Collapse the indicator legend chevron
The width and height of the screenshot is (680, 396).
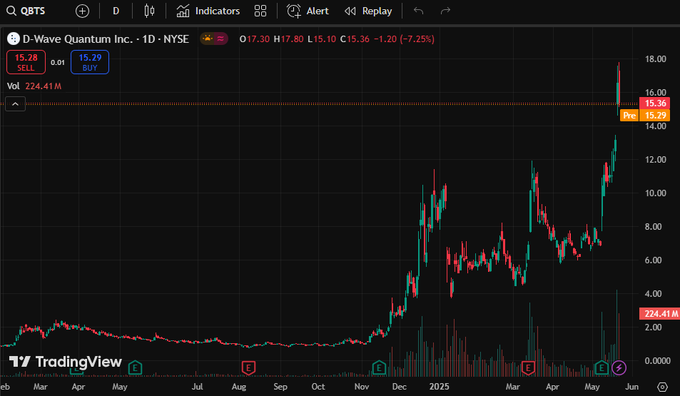pyautogui.click(x=15, y=104)
